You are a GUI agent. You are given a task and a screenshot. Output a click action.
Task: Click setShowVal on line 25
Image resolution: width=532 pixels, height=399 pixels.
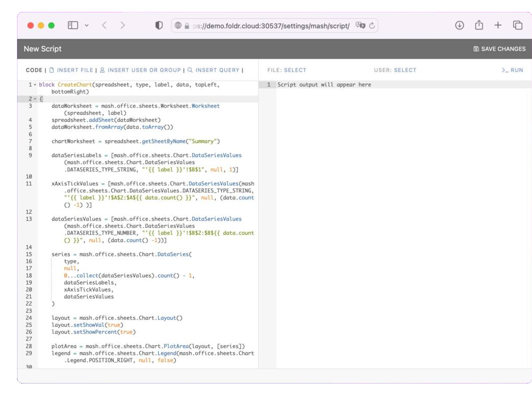click(89, 325)
